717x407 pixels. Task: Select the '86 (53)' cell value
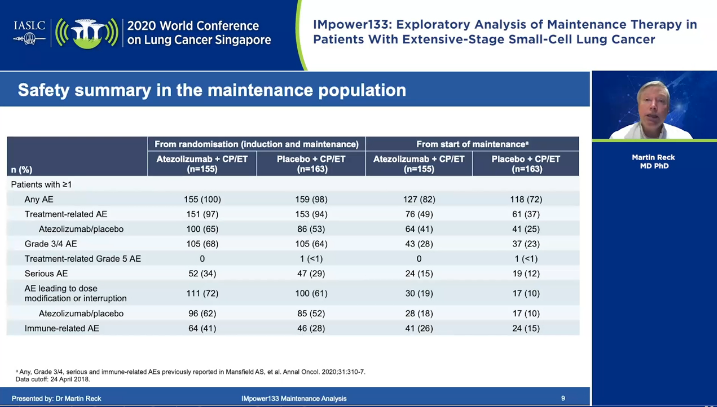click(x=311, y=229)
